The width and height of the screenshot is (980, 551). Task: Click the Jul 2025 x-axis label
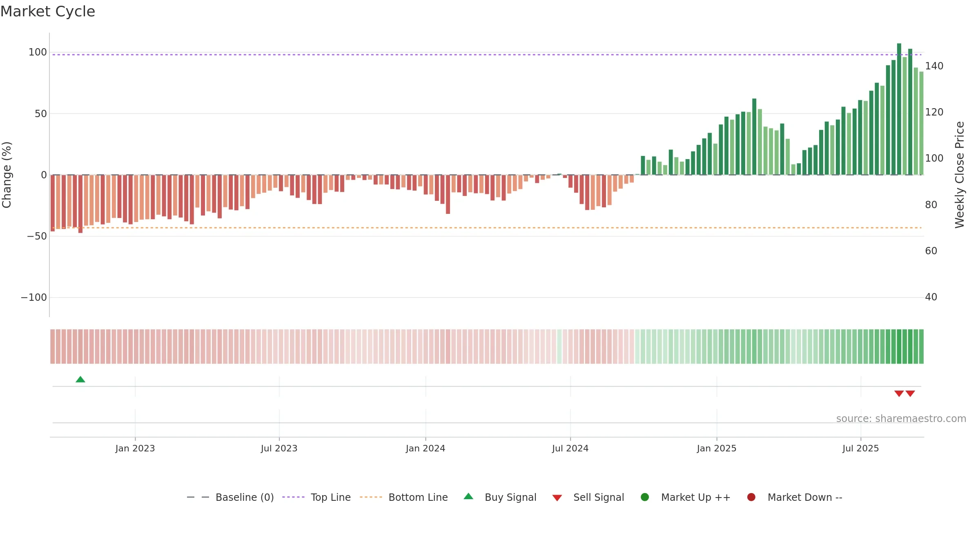pyautogui.click(x=861, y=449)
